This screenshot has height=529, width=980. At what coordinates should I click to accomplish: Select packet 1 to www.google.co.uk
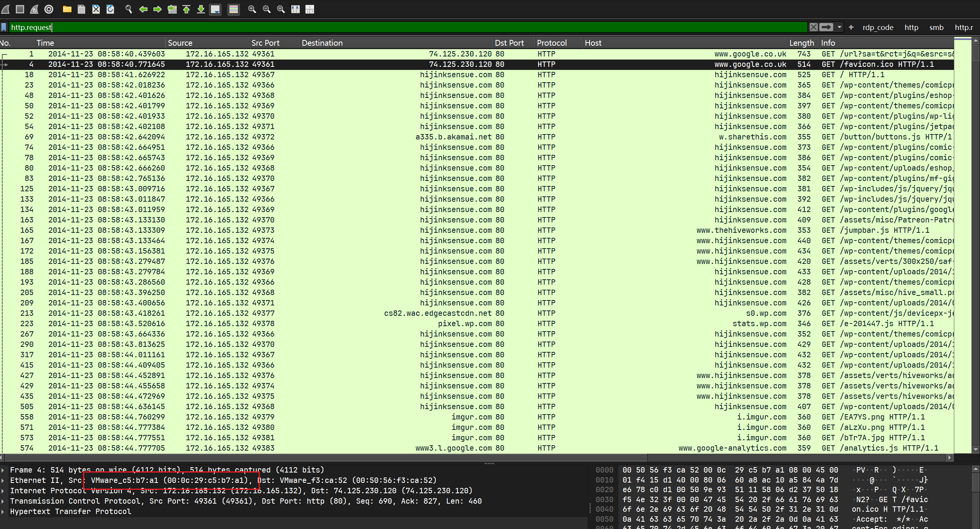[x=477, y=54]
